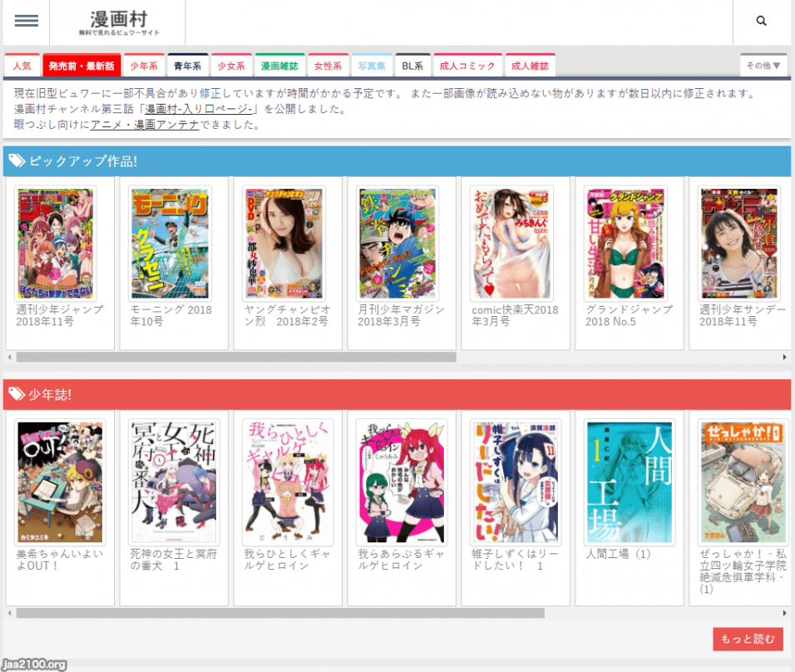Image resolution: width=795 pixels, height=672 pixels.
Task: Click the title 我らひとしくギャルゲヒロイン
Action: (x=287, y=560)
